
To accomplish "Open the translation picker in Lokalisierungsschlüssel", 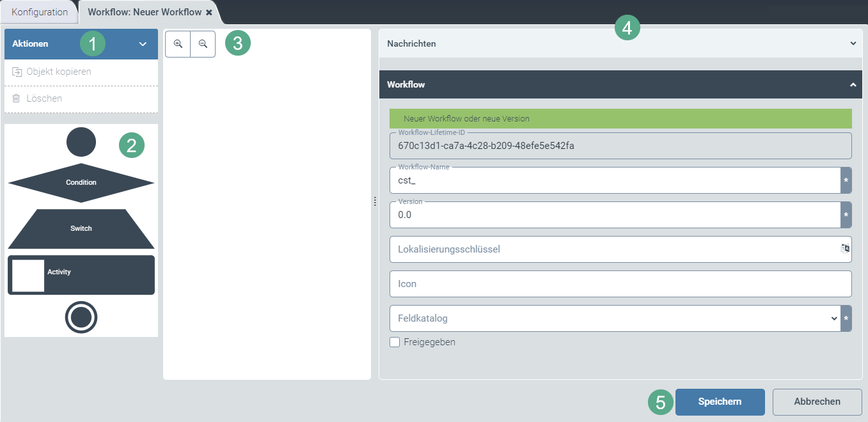I will pos(843,249).
